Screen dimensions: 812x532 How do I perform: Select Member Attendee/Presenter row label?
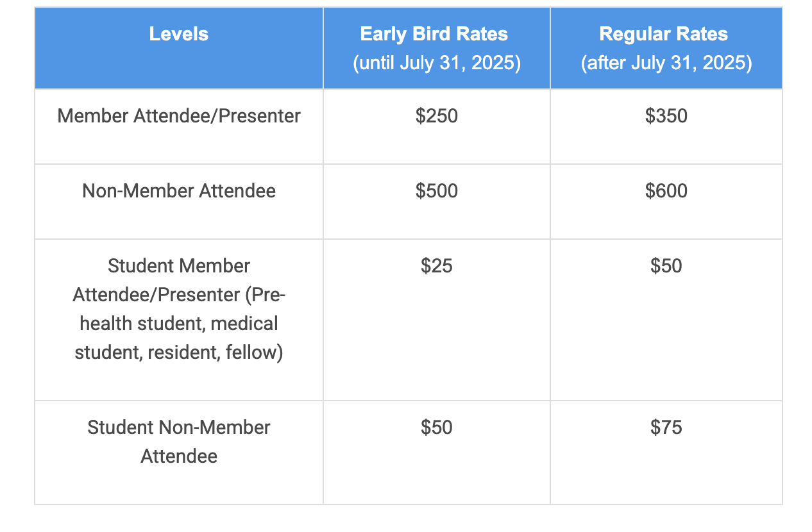coord(179,116)
